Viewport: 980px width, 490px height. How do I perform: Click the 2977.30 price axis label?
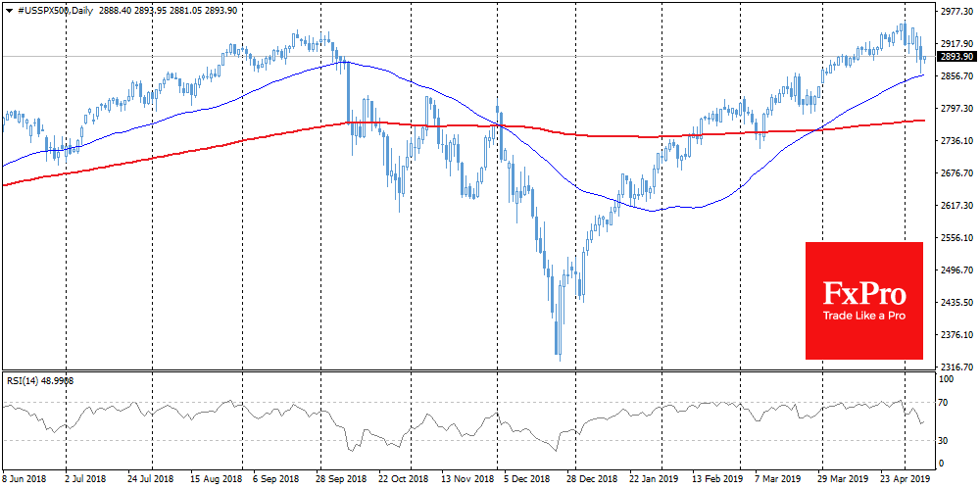[955, 13]
